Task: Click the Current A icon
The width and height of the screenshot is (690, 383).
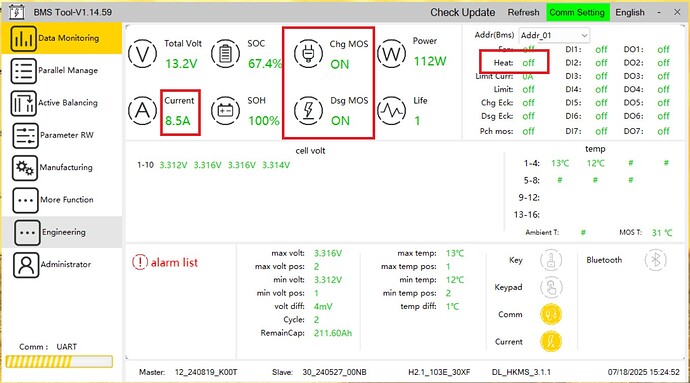Action: [143, 110]
